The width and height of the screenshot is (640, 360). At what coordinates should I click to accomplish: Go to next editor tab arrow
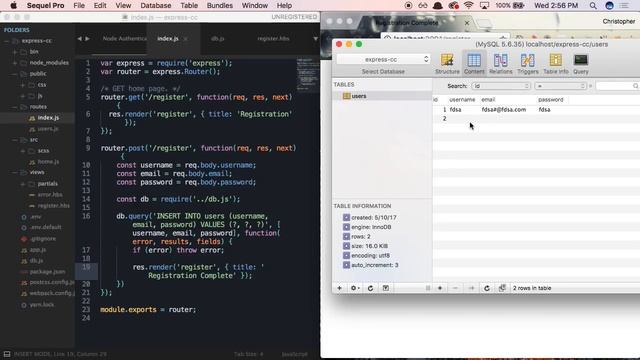[x=87, y=39]
